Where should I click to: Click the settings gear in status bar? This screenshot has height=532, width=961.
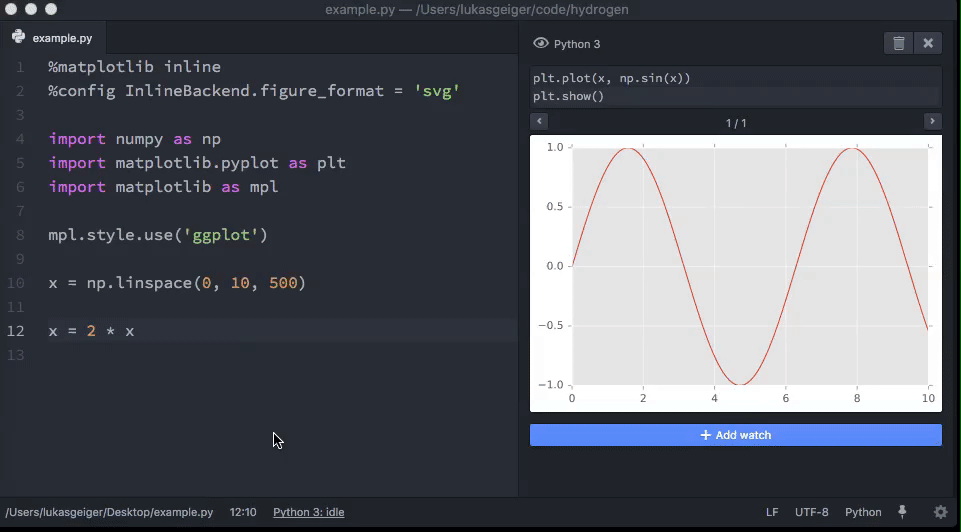pos(941,512)
